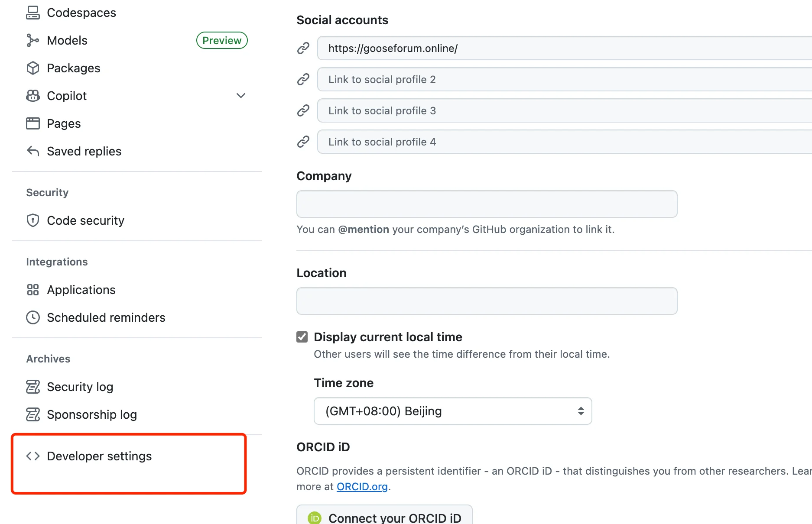Click link icon beside social profile 3
This screenshot has width=812, height=524.
(303, 110)
